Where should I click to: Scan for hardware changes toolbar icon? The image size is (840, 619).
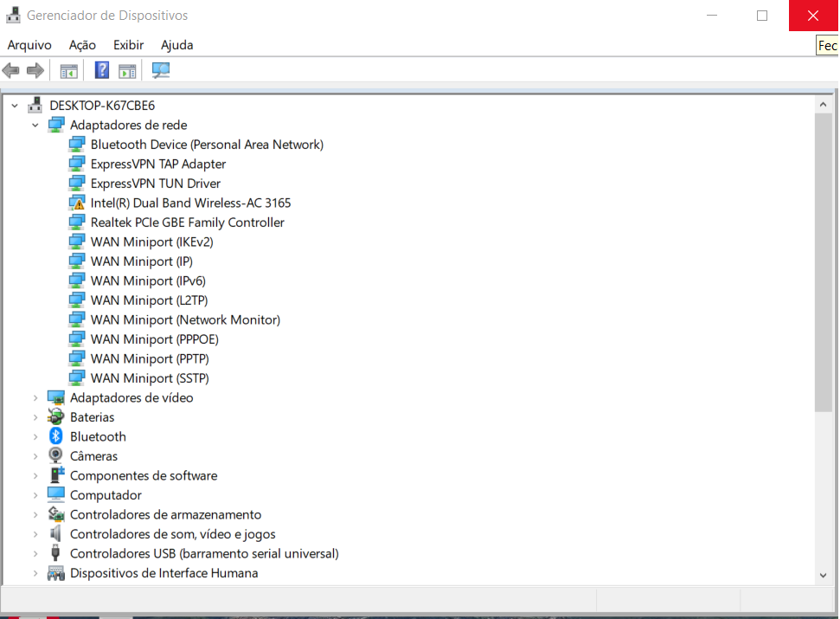click(x=161, y=70)
